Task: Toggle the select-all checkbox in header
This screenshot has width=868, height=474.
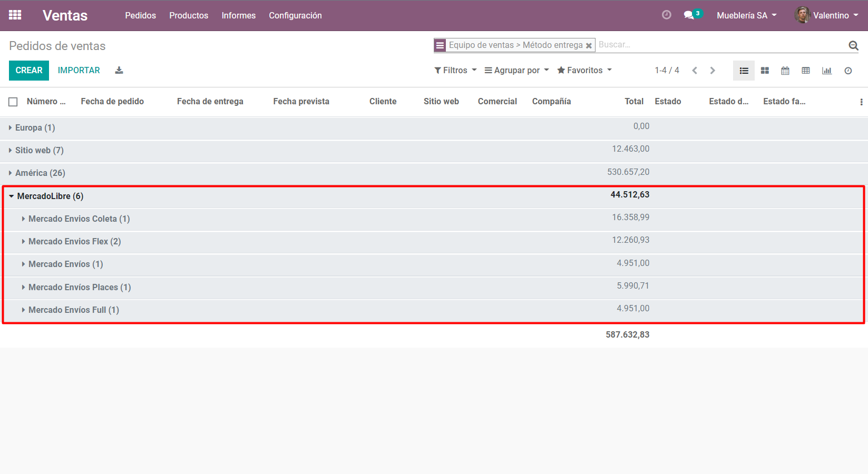Action: tap(13, 102)
